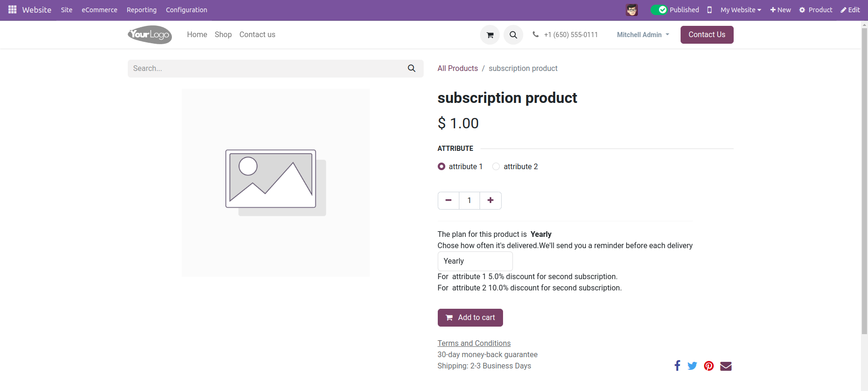The height and width of the screenshot is (391, 868).
Task: Open the Terms and Conditions link
Action: 474,343
